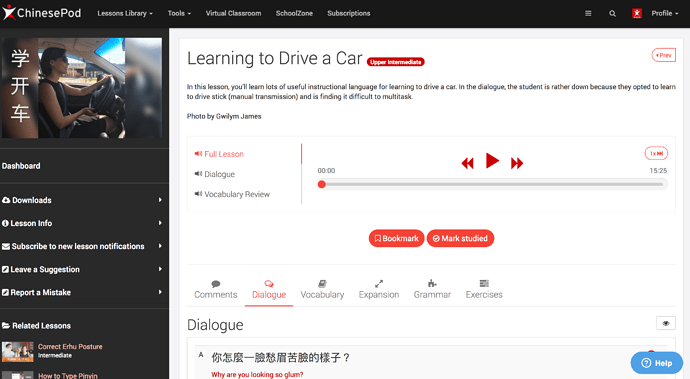Image resolution: width=690 pixels, height=379 pixels.
Task: Open the Correct Erhu Posture lesson link
Action: click(x=70, y=347)
